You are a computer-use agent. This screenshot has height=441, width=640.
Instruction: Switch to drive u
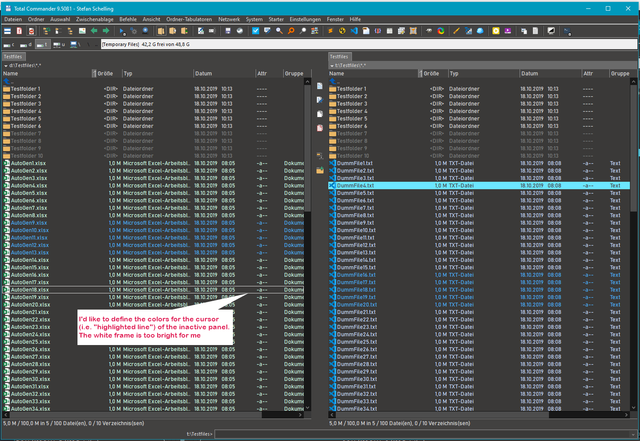point(59,45)
